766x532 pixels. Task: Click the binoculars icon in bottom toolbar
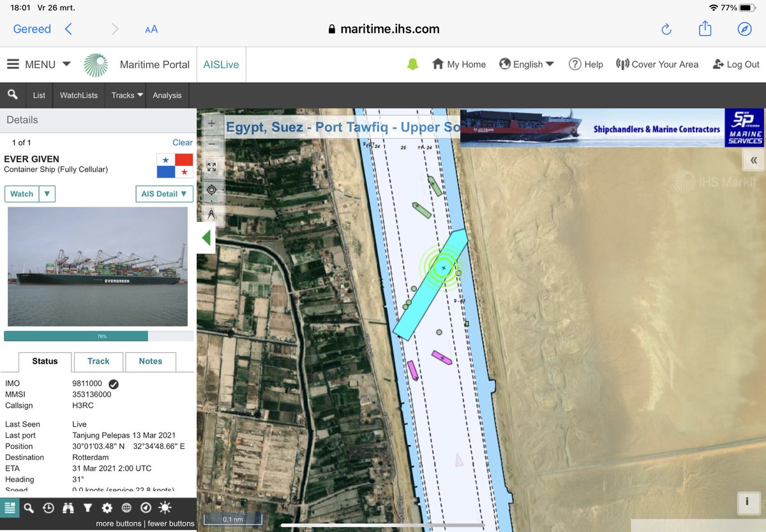click(68, 508)
